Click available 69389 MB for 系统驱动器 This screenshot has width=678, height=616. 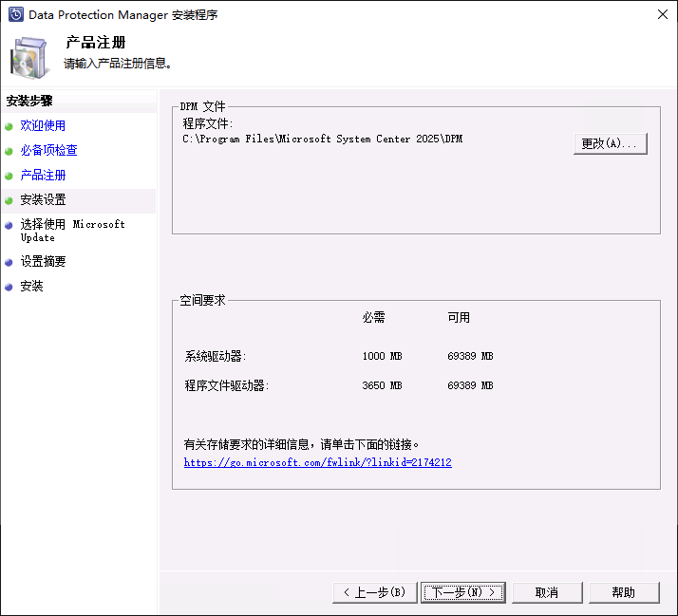tap(470, 356)
